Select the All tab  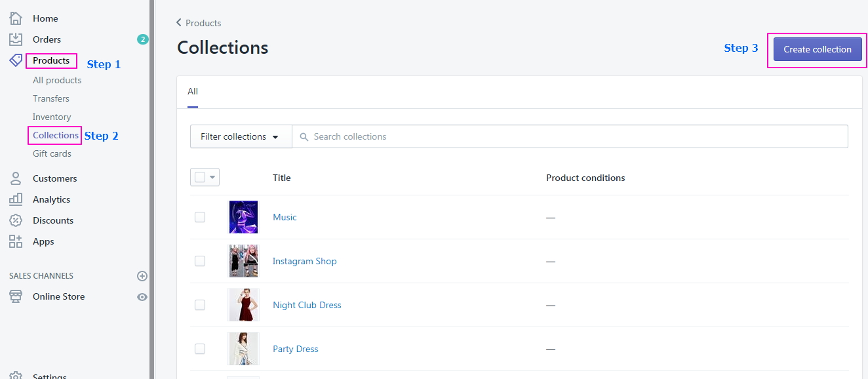click(x=193, y=92)
